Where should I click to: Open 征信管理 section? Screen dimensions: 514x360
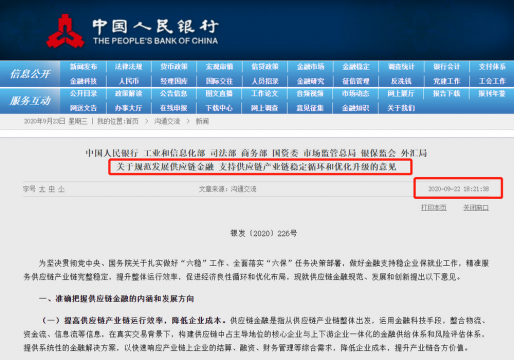tap(356, 81)
